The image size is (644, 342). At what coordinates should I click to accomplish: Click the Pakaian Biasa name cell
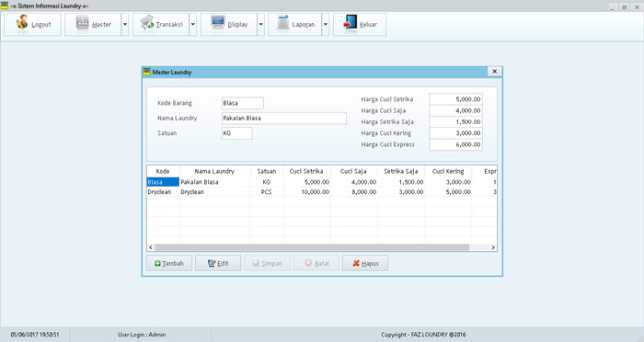click(x=214, y=182)
